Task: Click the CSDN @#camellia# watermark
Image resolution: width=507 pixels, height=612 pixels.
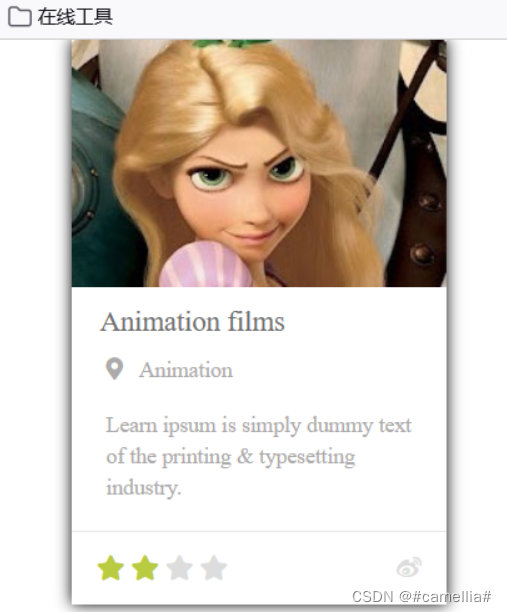Action: point(422,597)
